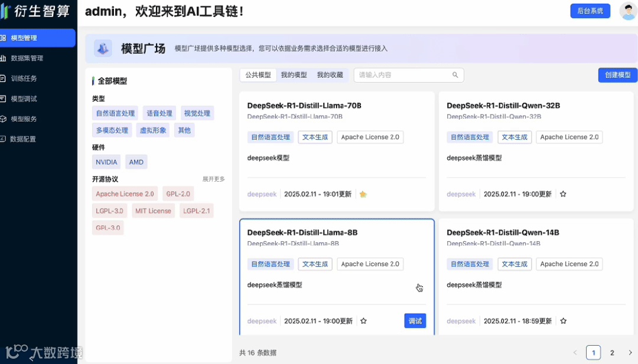Filter by NVIDIA hardware
Viewport: 638px width, 364px height.
coord(106,162)
